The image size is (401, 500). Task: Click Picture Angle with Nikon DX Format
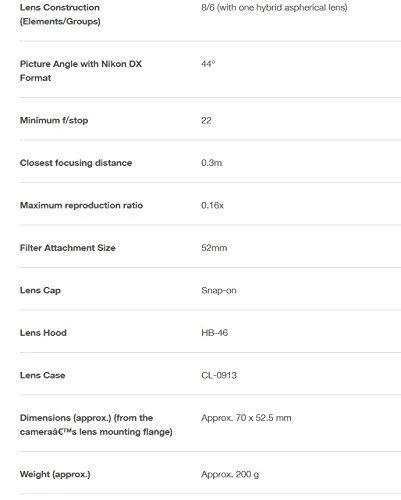[81, 71]
